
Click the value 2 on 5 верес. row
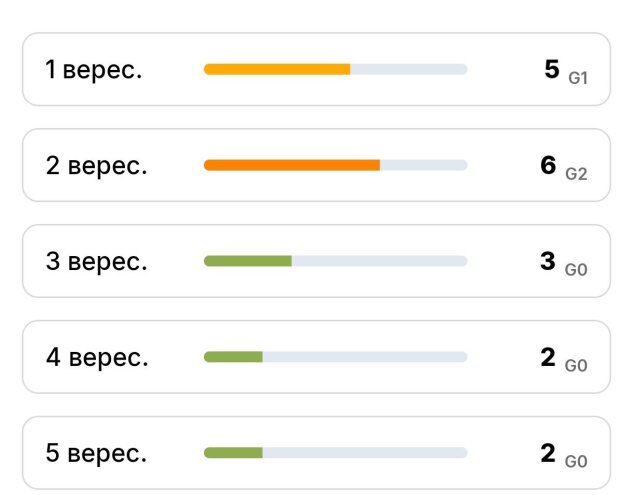[x=548, y=453]
